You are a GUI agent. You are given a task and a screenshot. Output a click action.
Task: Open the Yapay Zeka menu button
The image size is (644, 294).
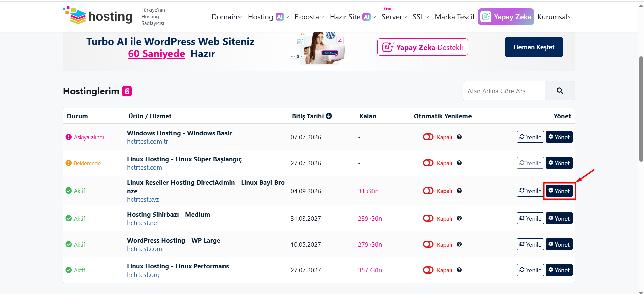click(506, 17)
